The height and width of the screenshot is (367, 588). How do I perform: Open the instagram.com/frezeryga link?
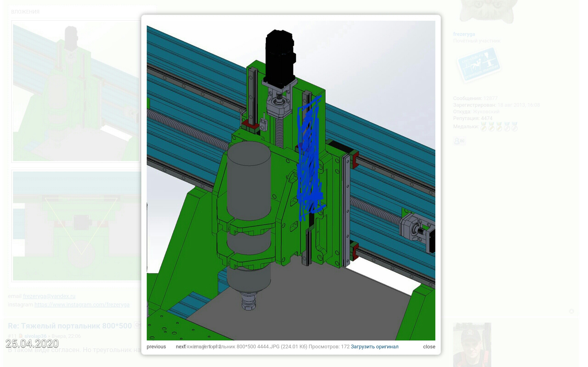pos(82,305)
